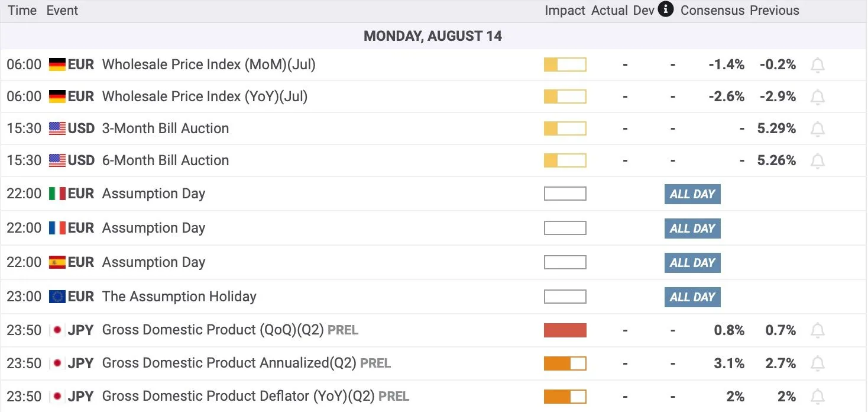Click the Impact column header
The height and width of the screenshot is (412, 868).
tap(565, 11)
